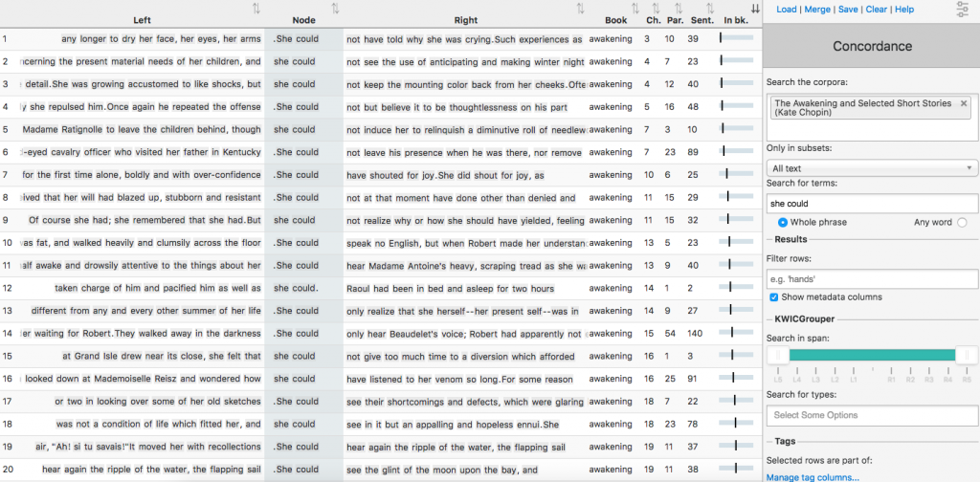
Task: Open the All text subsets dropdown
Action: [872, 167]
